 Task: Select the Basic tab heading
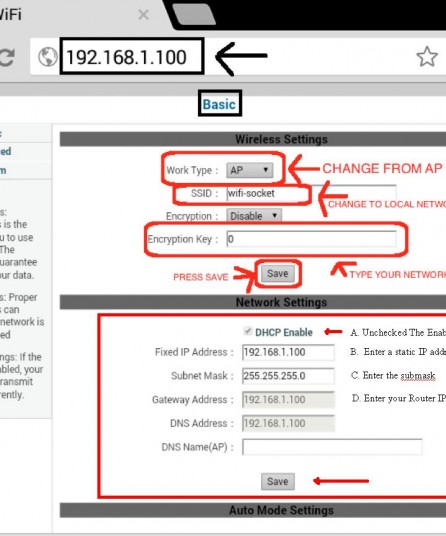point(219,104)
